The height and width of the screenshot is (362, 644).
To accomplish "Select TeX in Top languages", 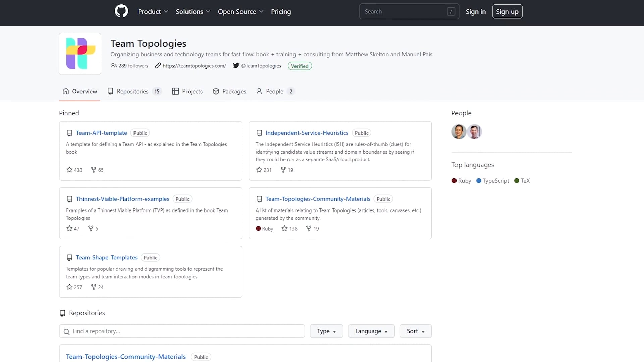I will click(x=522, y=181).
